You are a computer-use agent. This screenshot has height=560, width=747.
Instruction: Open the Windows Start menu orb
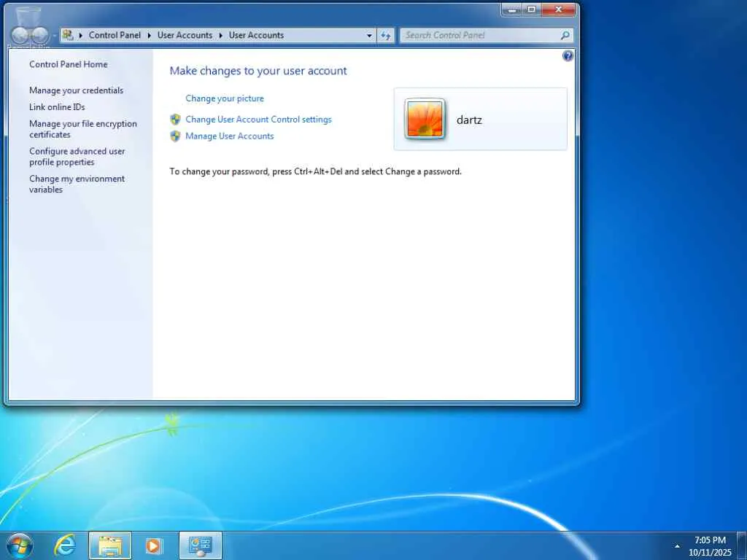20,545
